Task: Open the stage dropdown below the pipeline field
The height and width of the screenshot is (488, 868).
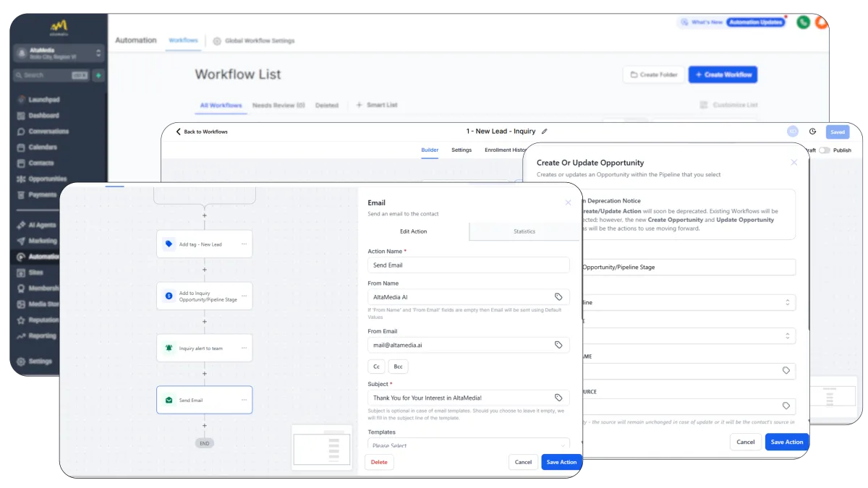Action: (x=688, y=336)
